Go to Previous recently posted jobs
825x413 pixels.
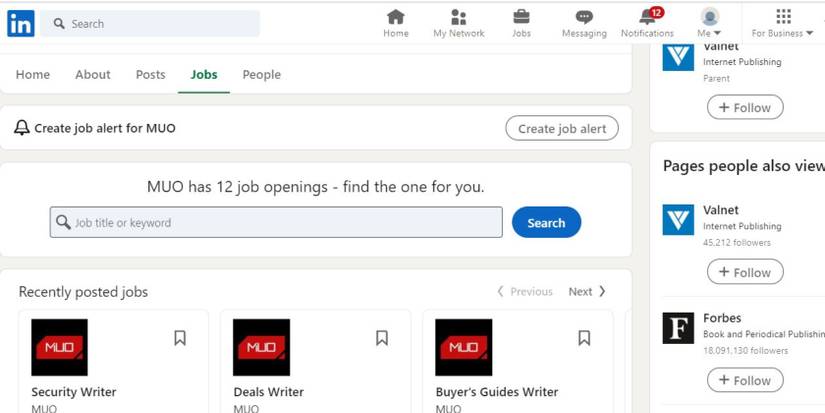525,291
